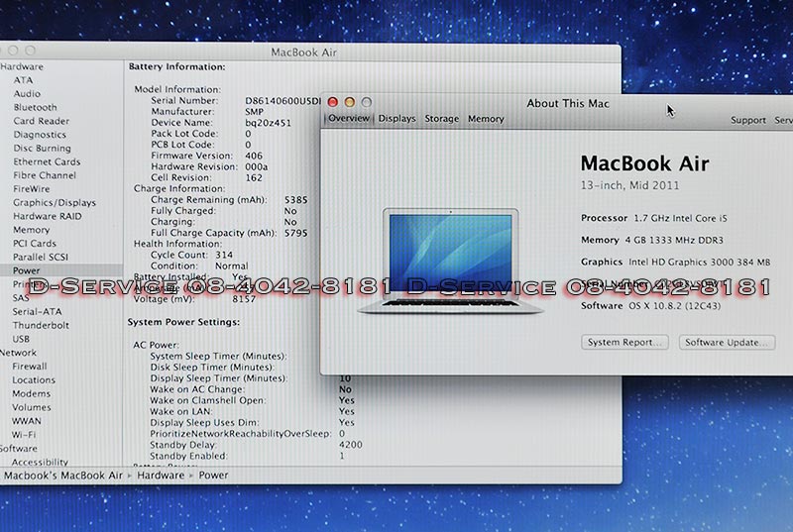Select Memory in the System Report sidebar
The width and height of the screenshot is (793, 532).
point(32,230)
